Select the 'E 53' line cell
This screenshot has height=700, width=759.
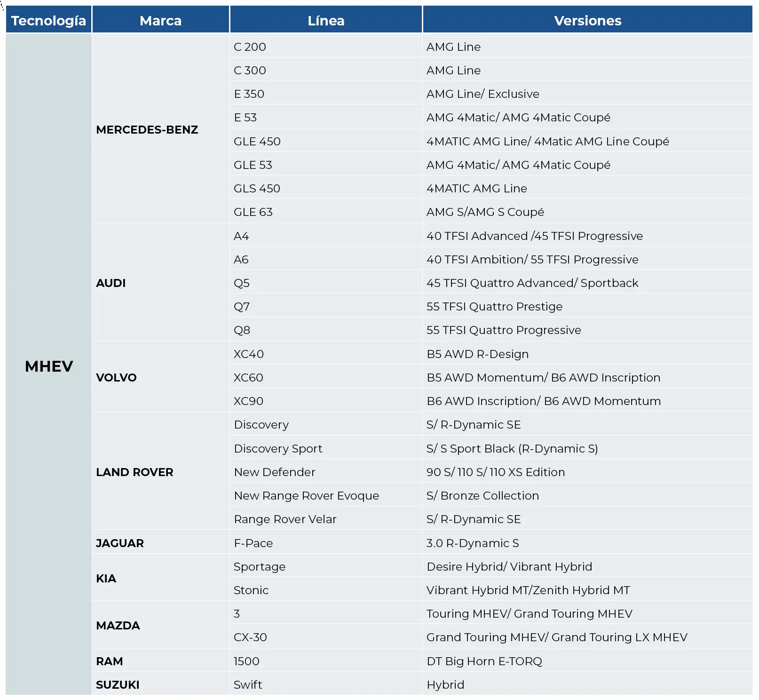(326, 117)
